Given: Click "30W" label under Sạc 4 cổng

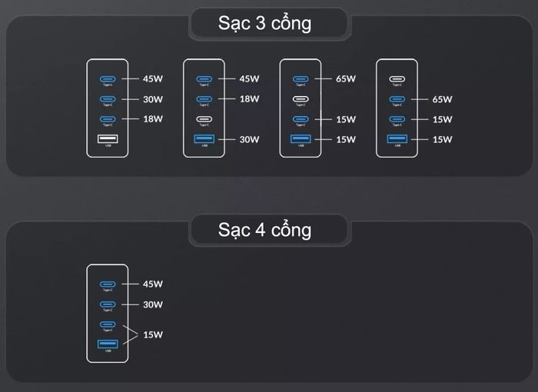Looking at the screenshot, I should [x=153, y=304].
